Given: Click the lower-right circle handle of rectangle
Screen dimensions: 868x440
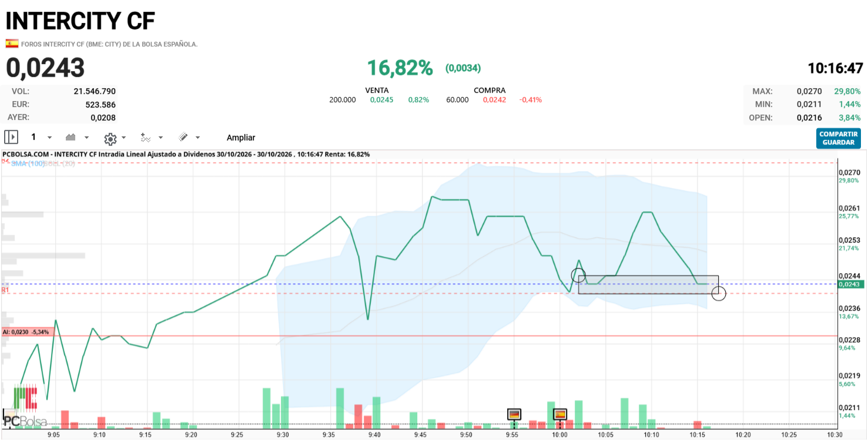Looking at the screenshot, I should 719,293.
